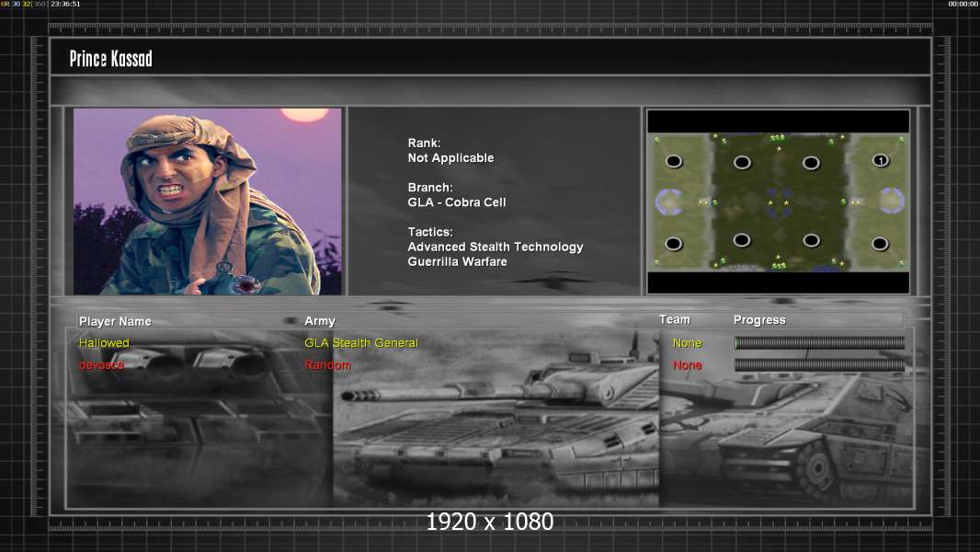Click the yellow None team entry
This screenshot has height=552, width=980.
[x=687, y=343]
